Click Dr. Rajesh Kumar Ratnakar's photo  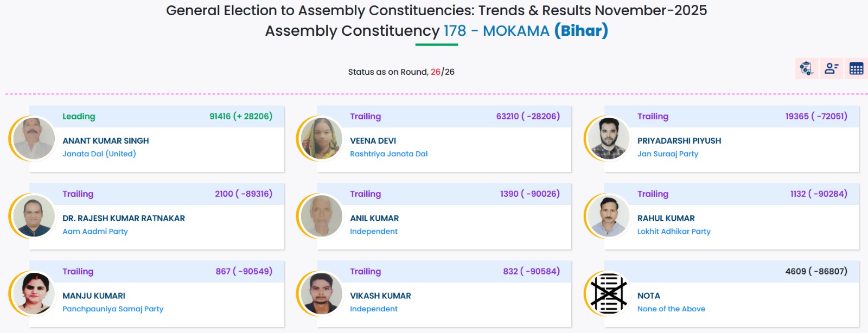(34, 216)
